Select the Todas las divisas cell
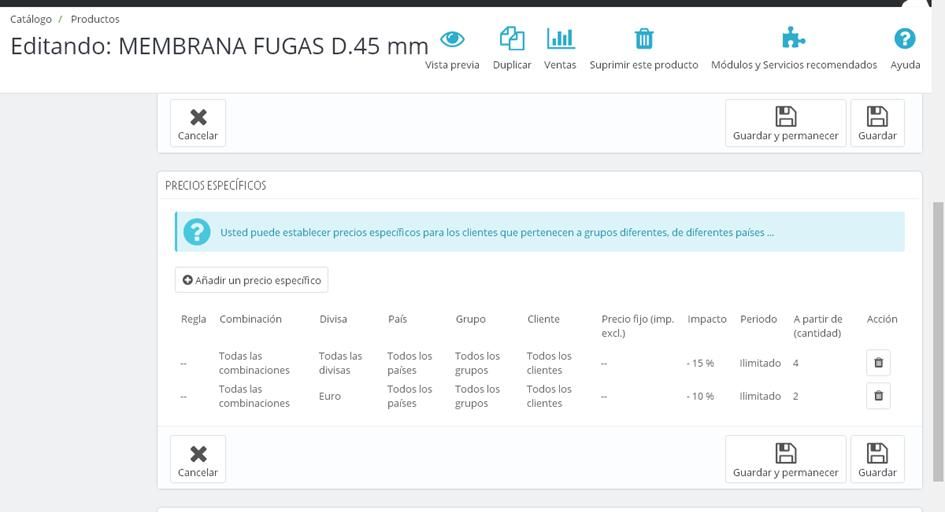 click(x=340, y=363)
